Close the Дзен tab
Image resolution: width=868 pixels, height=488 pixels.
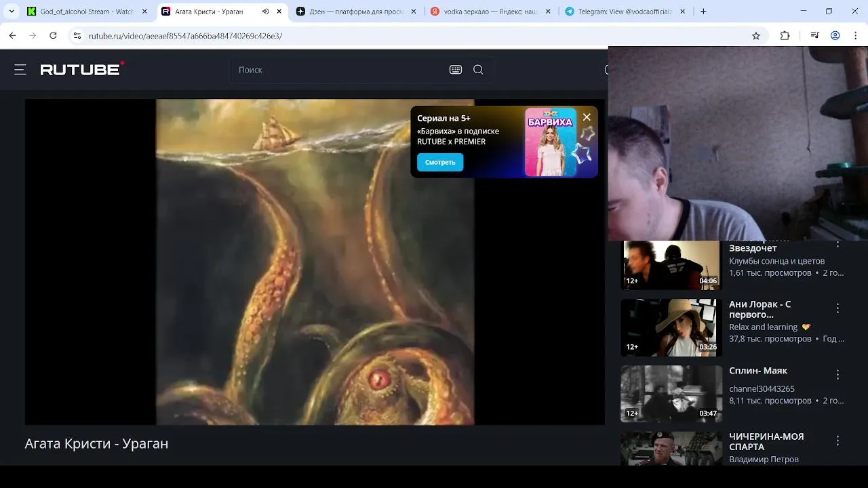414,12
